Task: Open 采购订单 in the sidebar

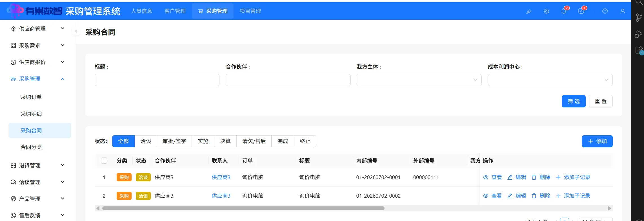Action: tap(40, 97)
